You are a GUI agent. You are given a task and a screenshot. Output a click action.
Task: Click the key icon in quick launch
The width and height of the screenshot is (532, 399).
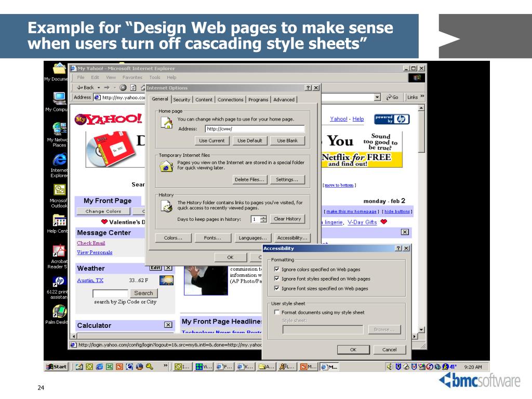point(149,367)
